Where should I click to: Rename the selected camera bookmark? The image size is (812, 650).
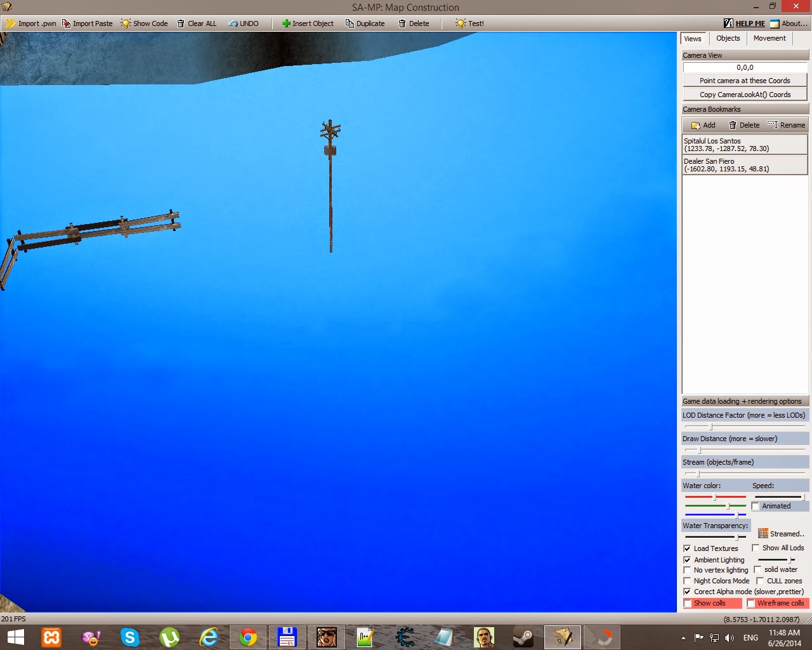[x=786, y=125]
